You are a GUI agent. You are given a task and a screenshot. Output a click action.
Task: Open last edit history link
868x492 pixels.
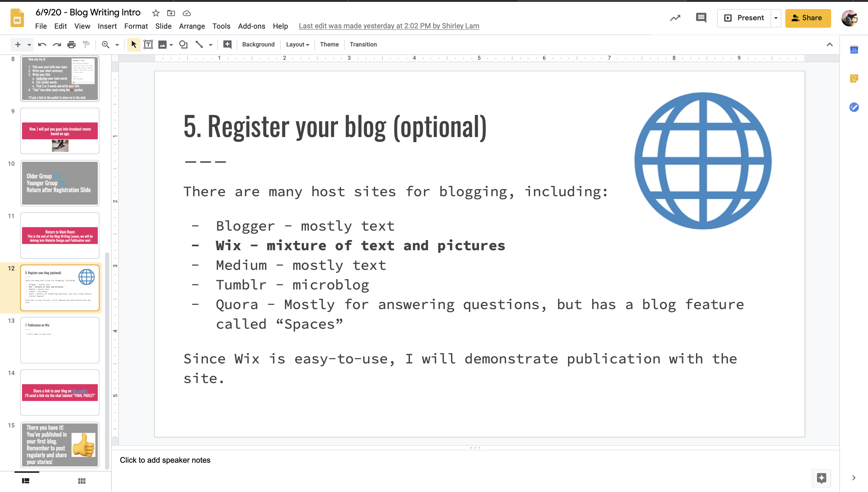point(389,26)
